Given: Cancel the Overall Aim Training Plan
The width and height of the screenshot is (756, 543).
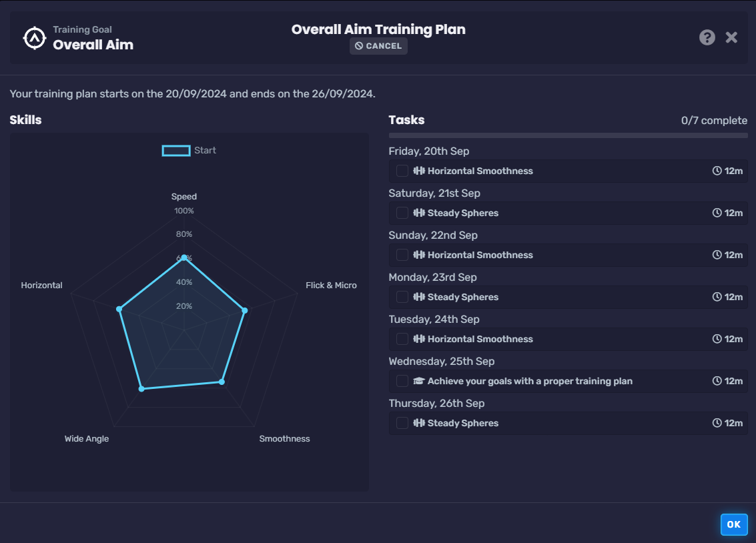Looking at the screenshot, I should click(x=378, y=46).
